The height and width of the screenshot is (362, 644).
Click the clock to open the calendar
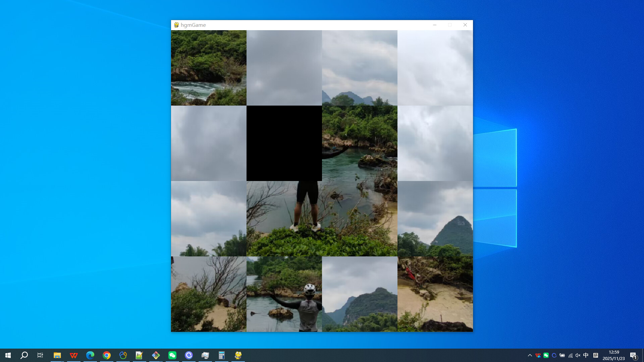click(x=613, y=355)
